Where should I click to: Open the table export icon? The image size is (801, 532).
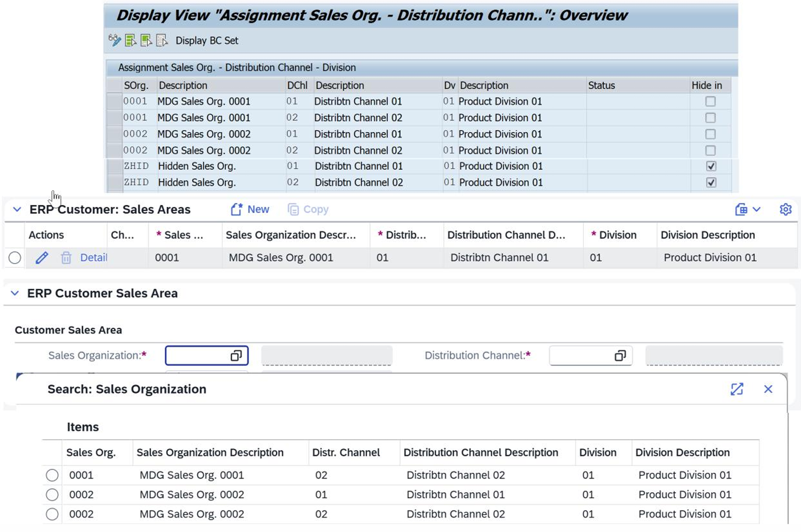741,210
